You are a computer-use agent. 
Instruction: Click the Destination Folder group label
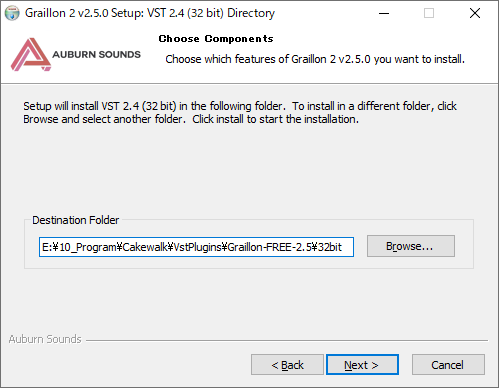pos(75,220)
